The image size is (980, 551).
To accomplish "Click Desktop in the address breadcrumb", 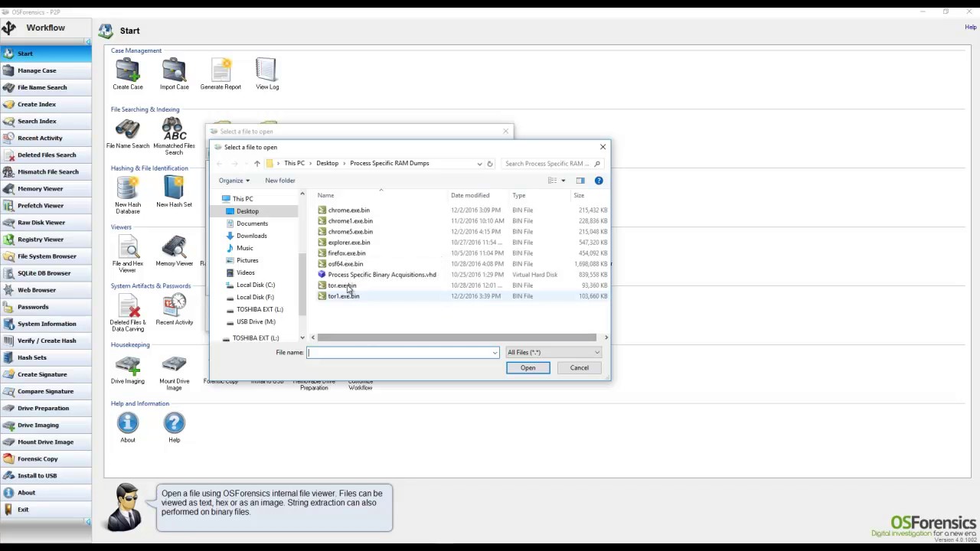I will pyautogui.click(x=327, y=163).
